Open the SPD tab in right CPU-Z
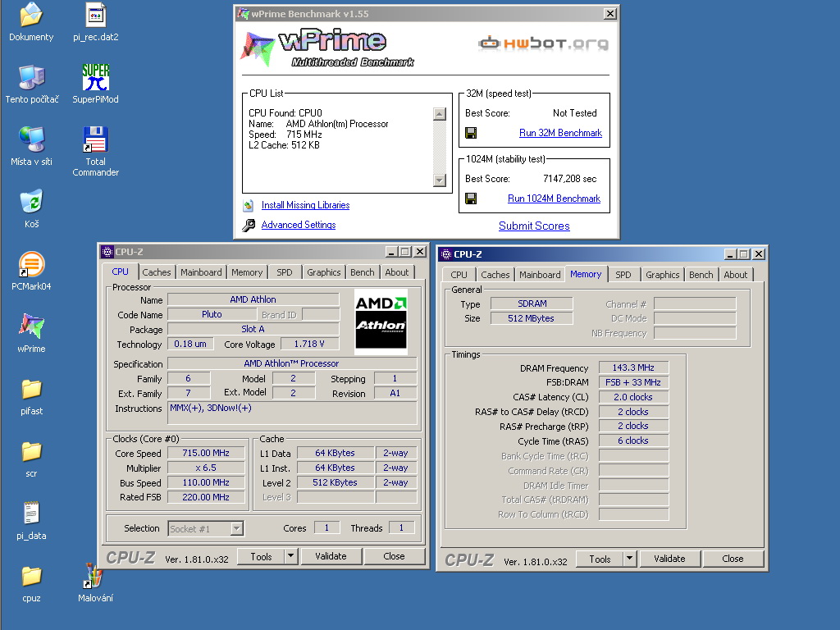Viewport: 840px width, 630px height. click(623, 275)
